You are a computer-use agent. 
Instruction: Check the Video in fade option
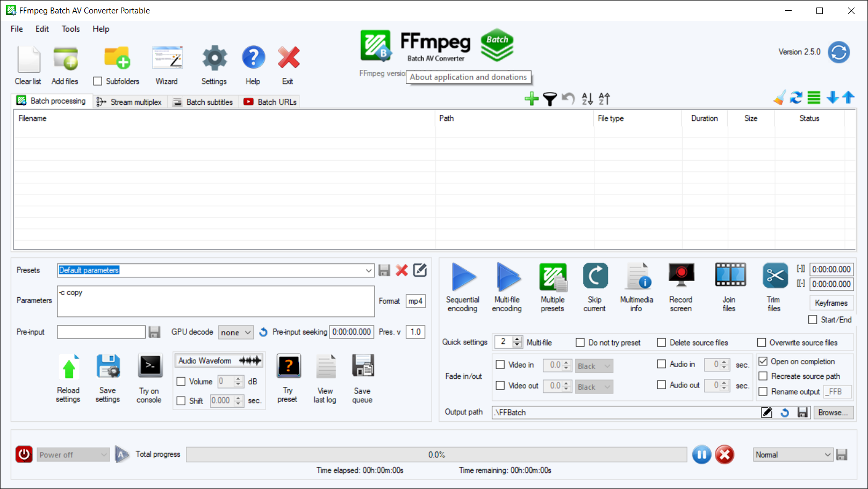[500, 365]
